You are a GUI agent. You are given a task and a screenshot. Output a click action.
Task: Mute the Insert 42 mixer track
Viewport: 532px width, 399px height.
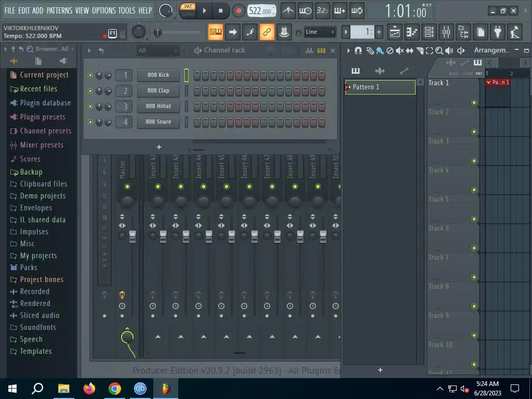point(158,187)
